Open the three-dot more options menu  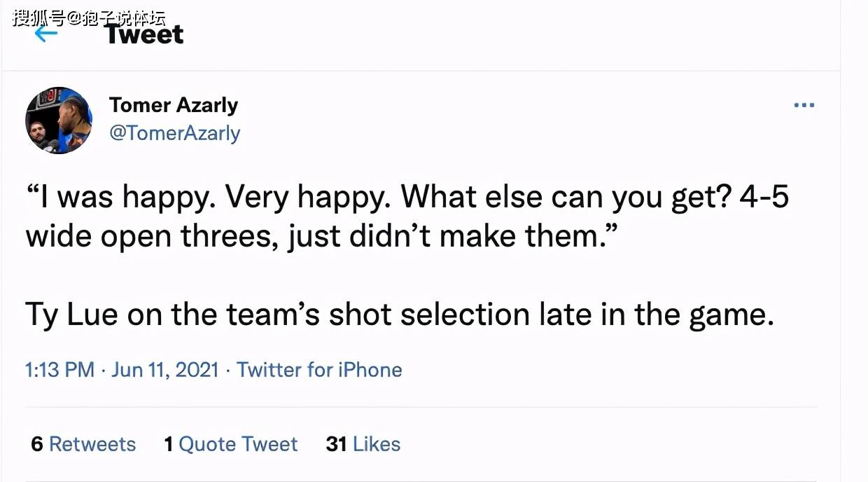pos(804,105)
